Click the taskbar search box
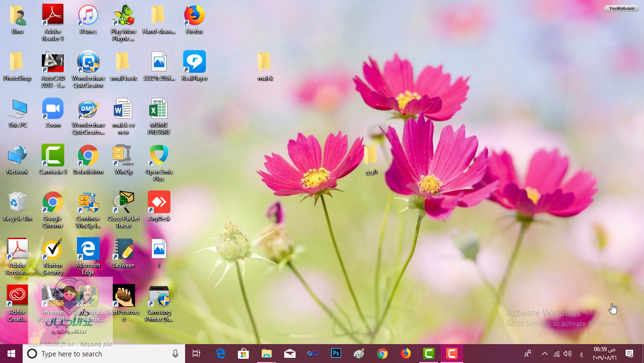644x363 pixels. pyautogui.click(x=99, y=354)
